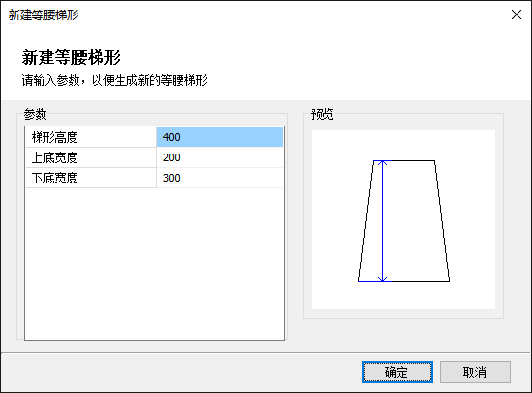Click the left slanted side of trapezoid
532x393 pixels.
pos(366,221)
